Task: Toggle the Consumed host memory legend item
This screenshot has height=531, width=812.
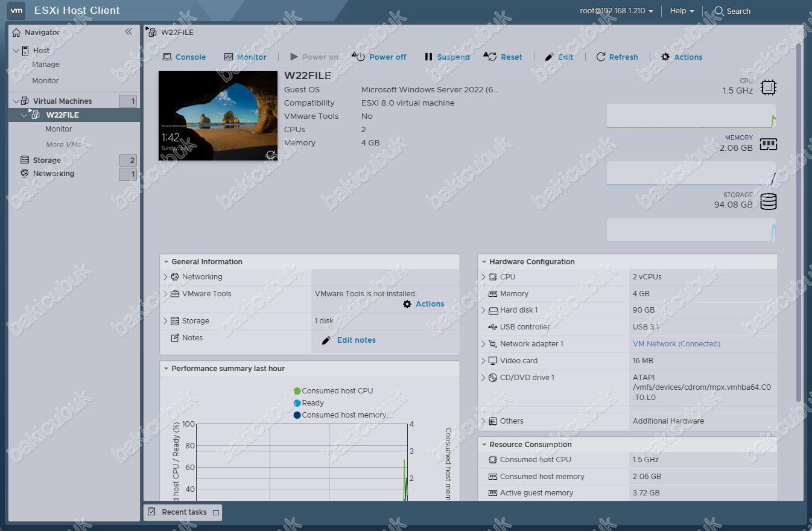Action: coord(343,415)
